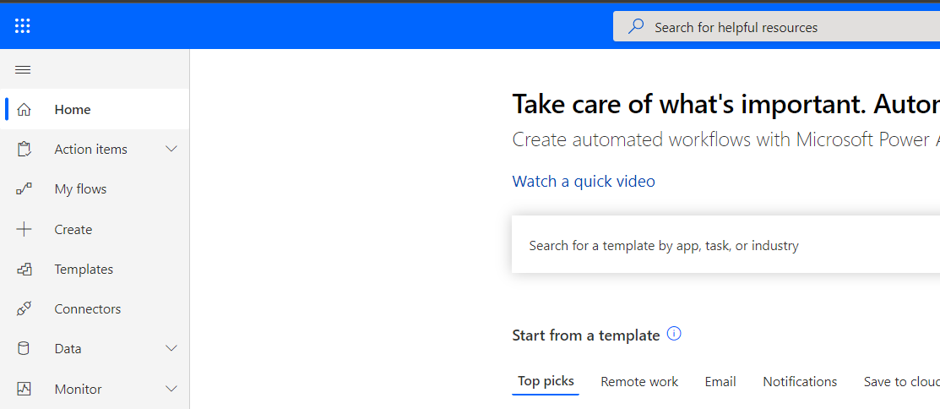Click the Connectors plug icon
Screen dimensions: 940x409
click(x=23, y=309)
